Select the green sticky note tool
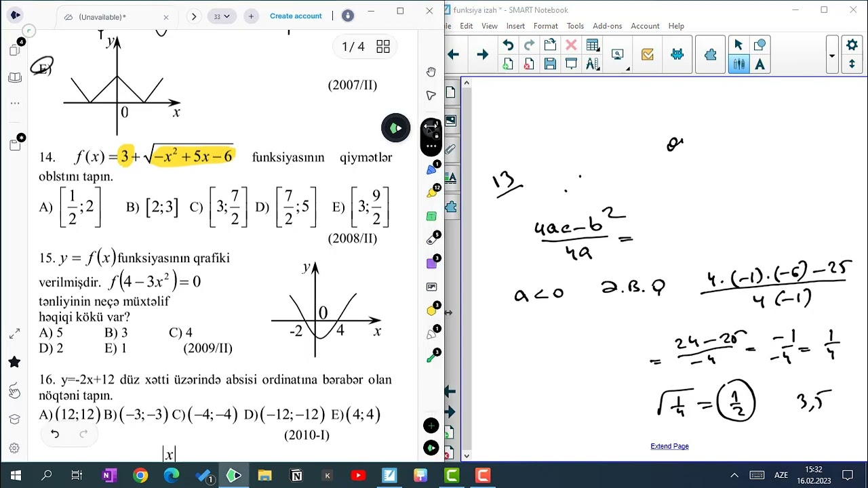 (x=431, y=216)
